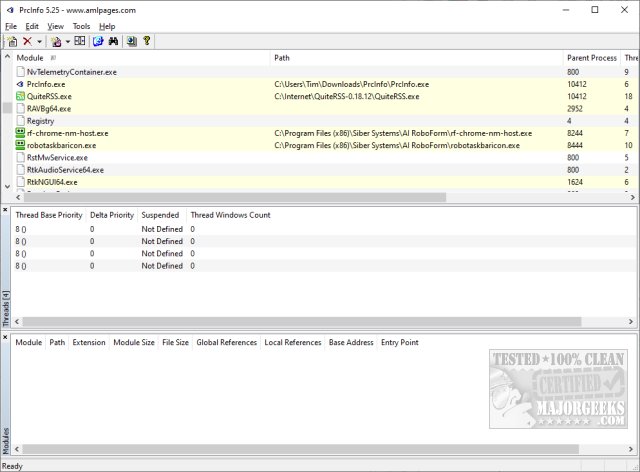Click the process list horizontal scrollbar thumb
640x472 pixels.
click(235, 198)
